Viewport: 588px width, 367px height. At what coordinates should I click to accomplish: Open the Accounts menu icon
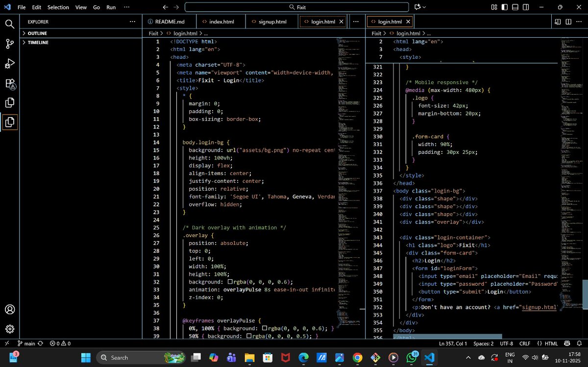pyautogui.click(x=9, y=310)
